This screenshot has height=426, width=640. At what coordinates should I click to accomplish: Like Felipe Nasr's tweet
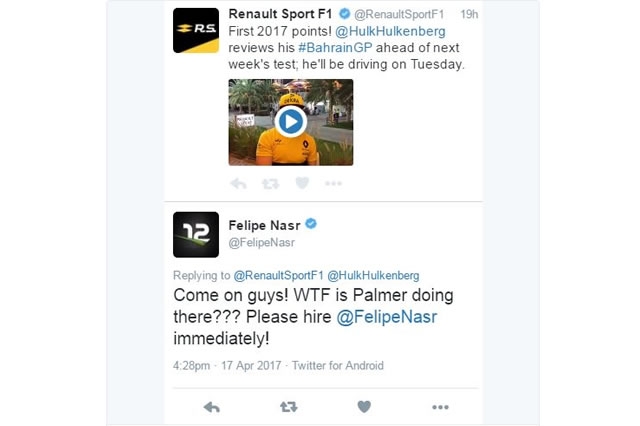364,406
